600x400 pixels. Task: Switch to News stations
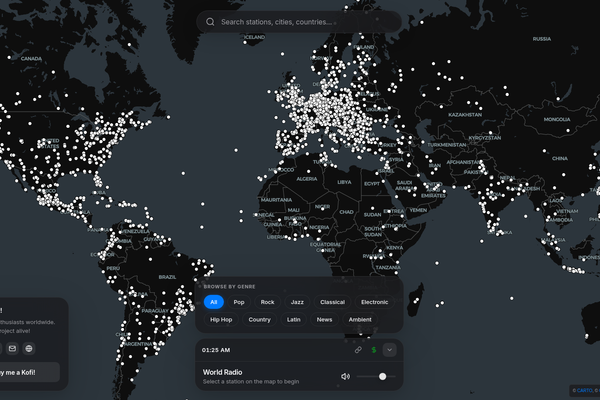coord(324,319)
